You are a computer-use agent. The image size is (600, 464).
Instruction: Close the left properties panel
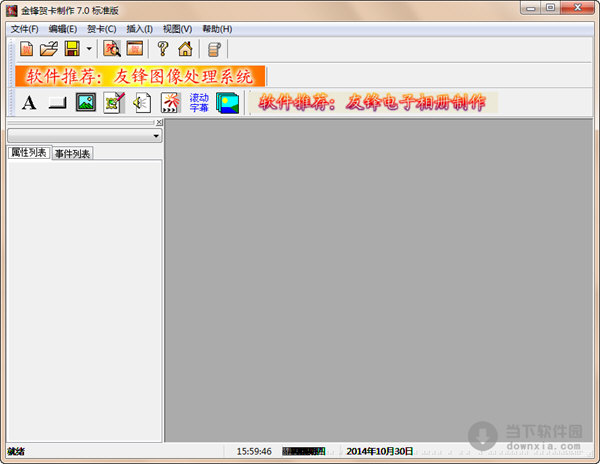pyautogui.click(x=159, y=122)
